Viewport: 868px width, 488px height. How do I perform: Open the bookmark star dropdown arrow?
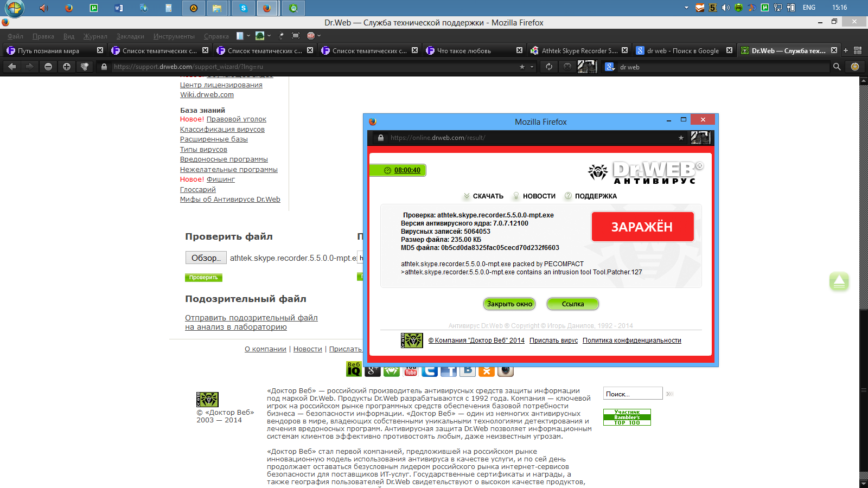(532, 67)
